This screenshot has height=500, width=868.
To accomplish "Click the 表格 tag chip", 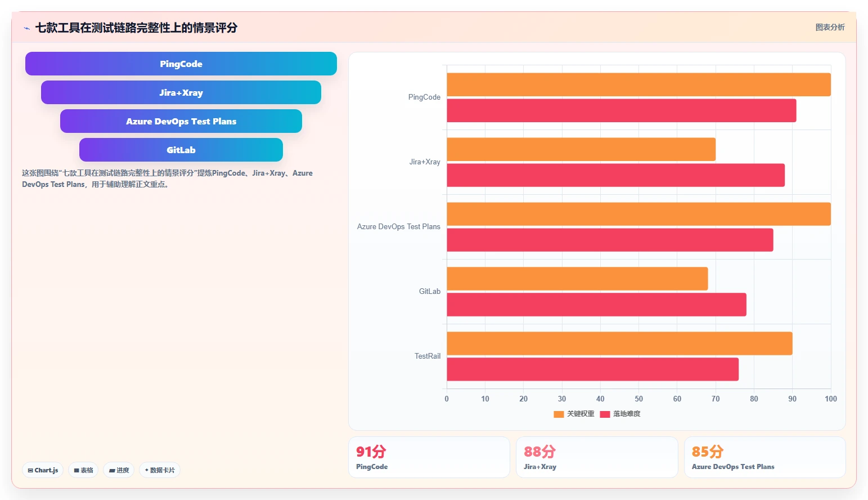I will 84,470.
